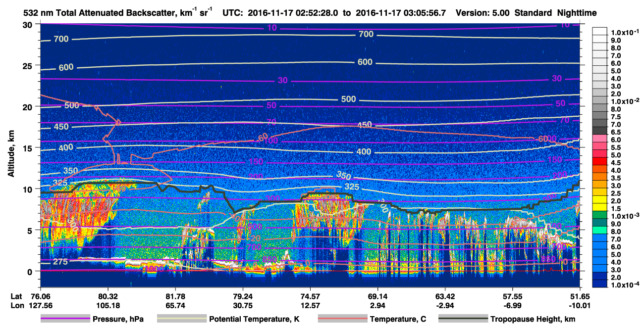Click the 532 nm Total Attenuated Backscatter title
Screen dimensions: 644x330
(x=119, y=13)
